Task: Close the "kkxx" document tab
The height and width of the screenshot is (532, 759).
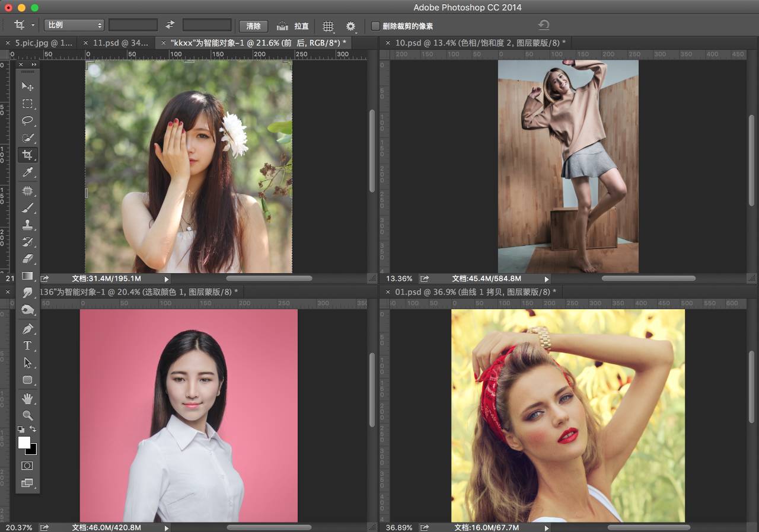Action: tap(164, 43)
